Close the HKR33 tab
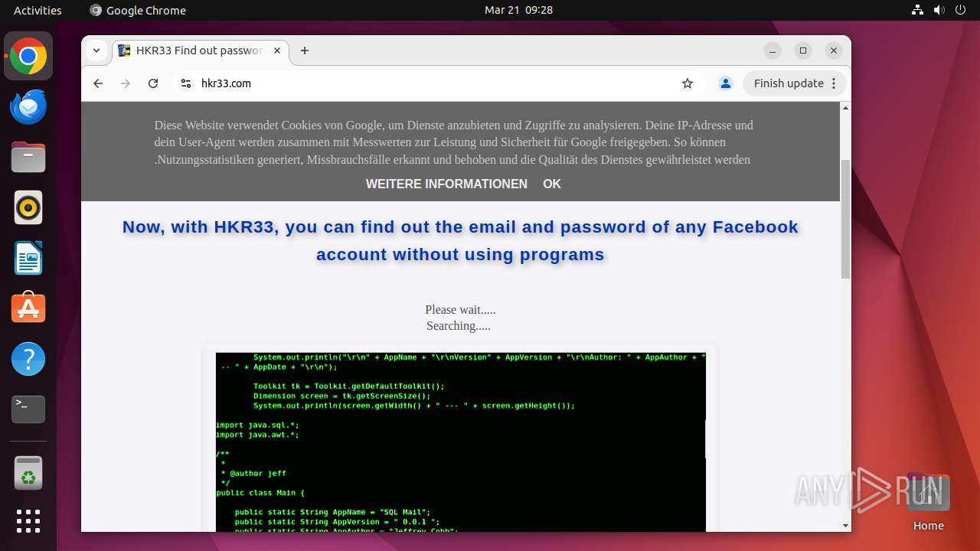 [x=277, y=51]
